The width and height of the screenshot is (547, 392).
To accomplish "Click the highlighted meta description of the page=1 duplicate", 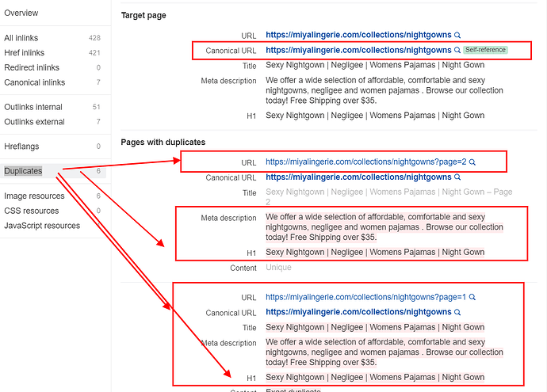I will pos(384,352).
